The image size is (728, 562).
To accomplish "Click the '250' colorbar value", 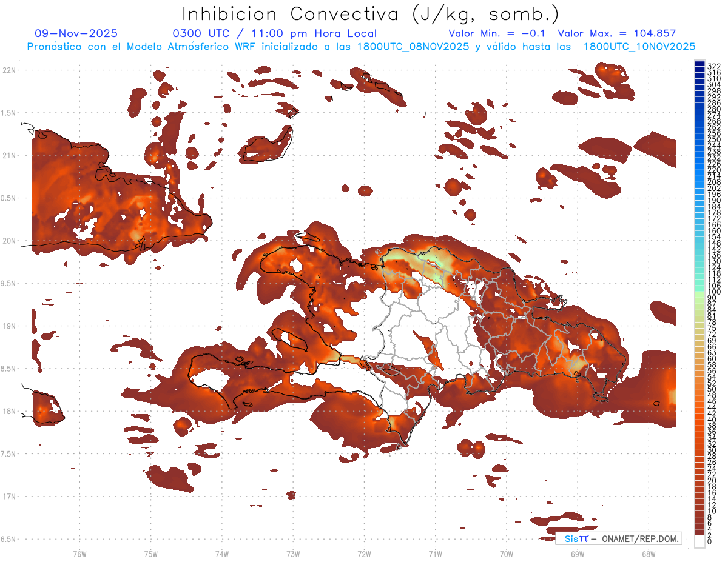I will [x=715, y=139].
